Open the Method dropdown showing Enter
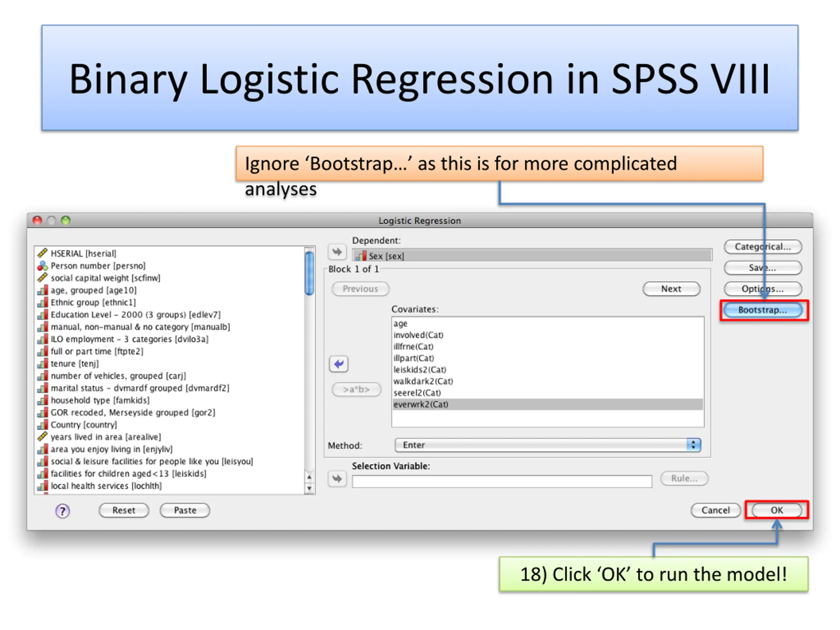840x630 pixels. 548,445
